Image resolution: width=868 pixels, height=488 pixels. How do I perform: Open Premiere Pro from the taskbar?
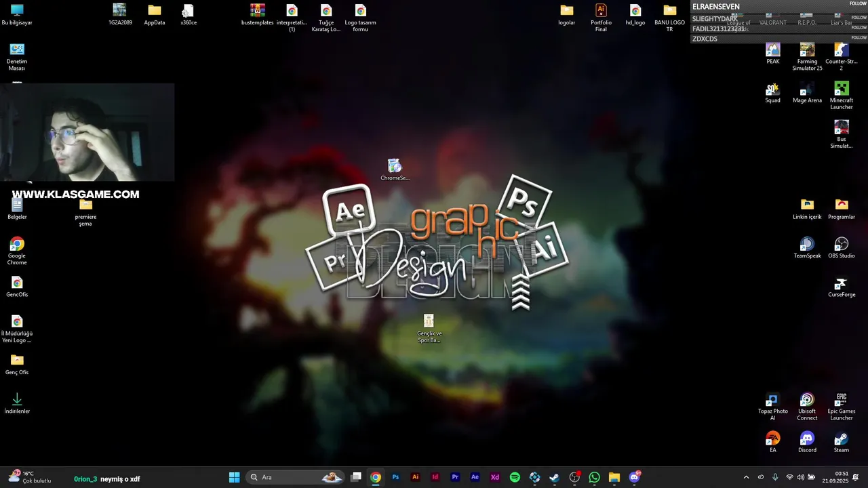point(455,477)
